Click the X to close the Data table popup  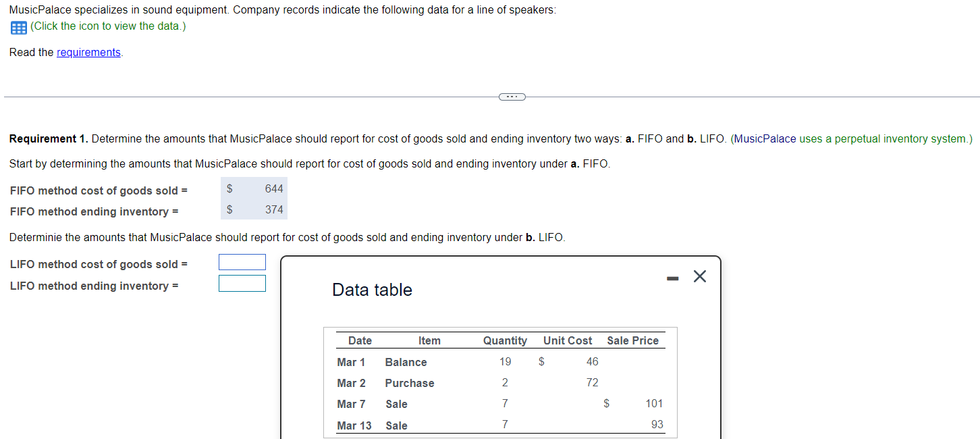coord(699,276)
